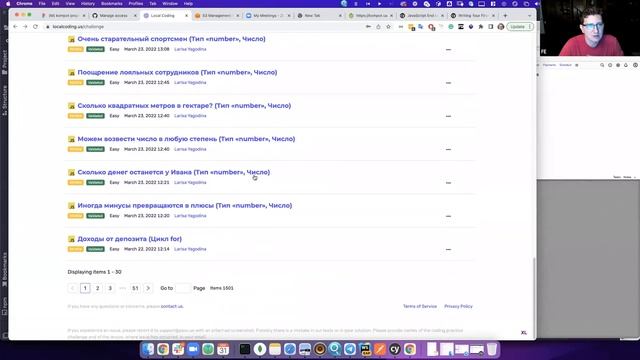Open WebStorm from the dock
Image resolution: width=640 pixels, height=360 pixels.
365,349
